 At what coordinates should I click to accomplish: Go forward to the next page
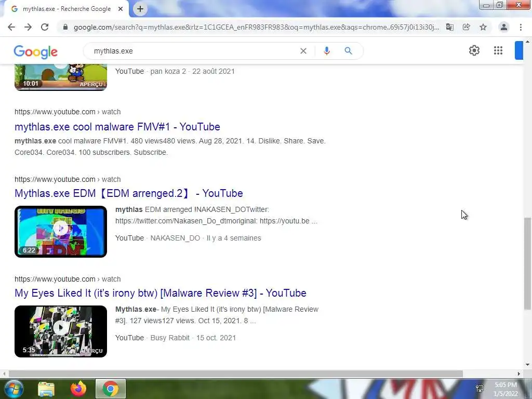(x=28, y=27)
